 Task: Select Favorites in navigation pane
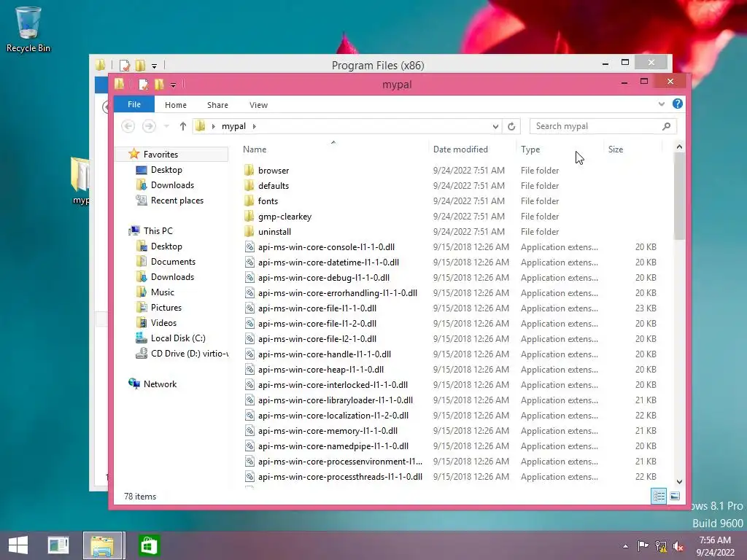[160, 155]
